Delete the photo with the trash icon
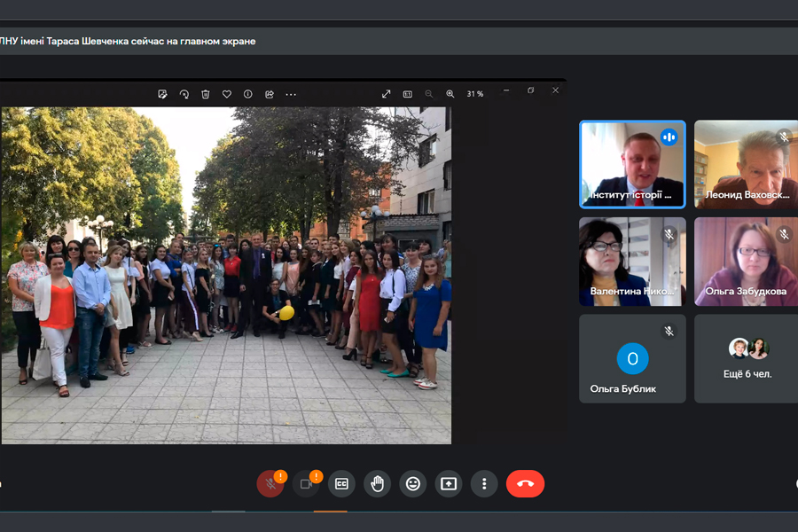The height and width of the screenshot is (532, 798). 205,94
